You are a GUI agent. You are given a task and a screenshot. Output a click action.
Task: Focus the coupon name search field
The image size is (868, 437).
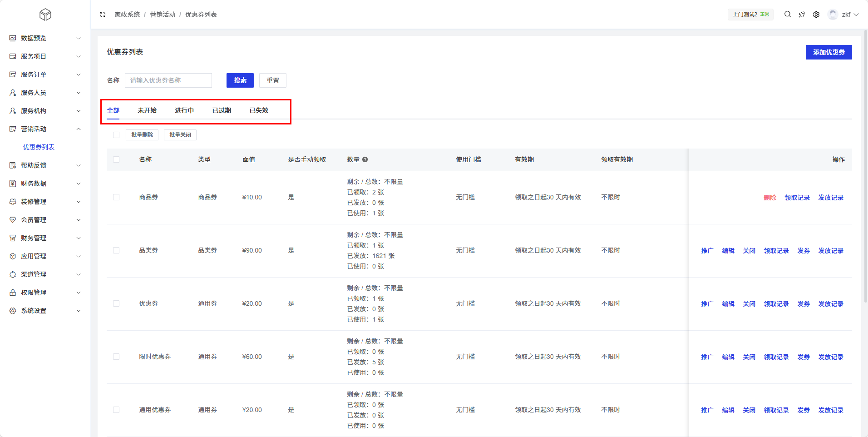(168, 80)
